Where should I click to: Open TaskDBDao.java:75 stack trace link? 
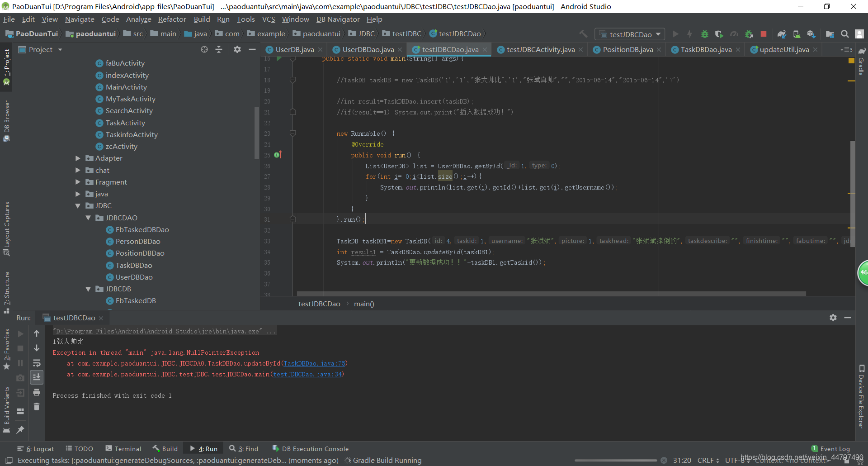pyautogui.click(x=315, y=363)
